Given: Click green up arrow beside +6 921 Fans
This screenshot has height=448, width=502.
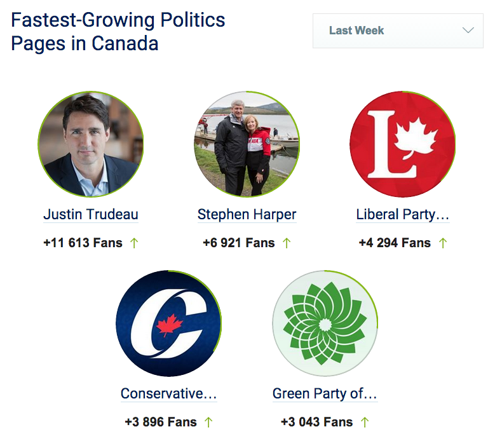Looking at the screenshot, I should click(287, 243).
